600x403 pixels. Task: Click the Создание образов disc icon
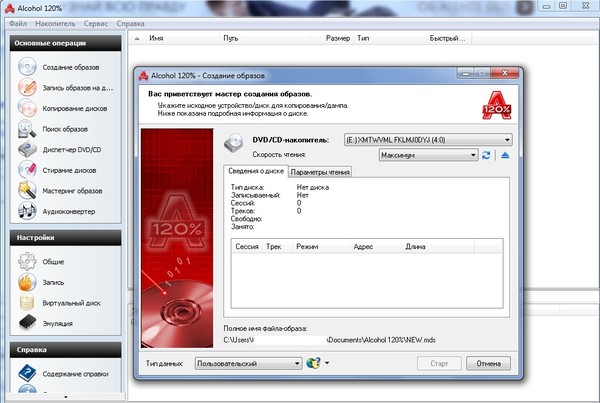tap(27, 67)
